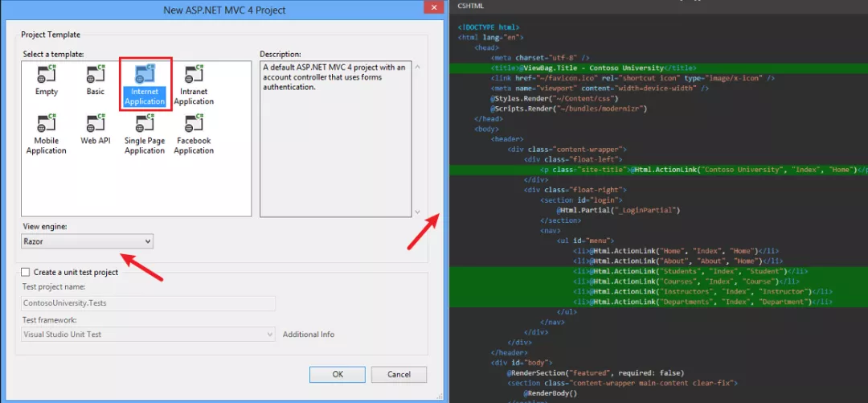Click the DOCTYPE html line
The width and height of the screenshot is (868, 403).
(489, 27)
